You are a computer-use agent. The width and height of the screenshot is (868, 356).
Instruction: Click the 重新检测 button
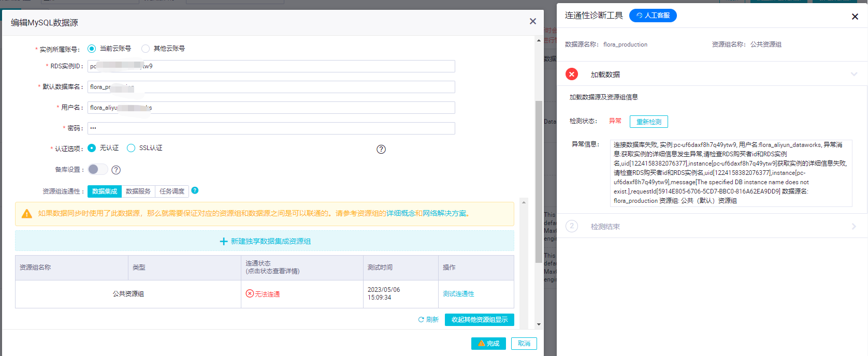click(649, 122)
